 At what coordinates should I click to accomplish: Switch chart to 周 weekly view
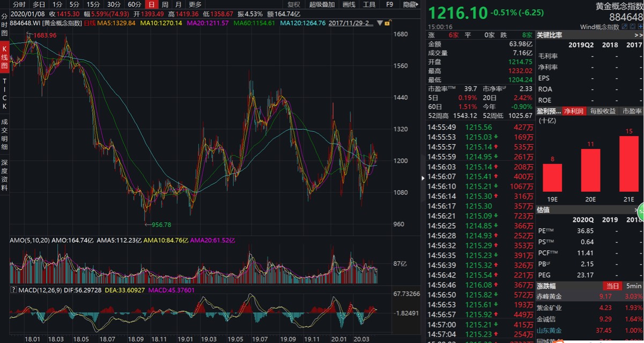(164, 5)
